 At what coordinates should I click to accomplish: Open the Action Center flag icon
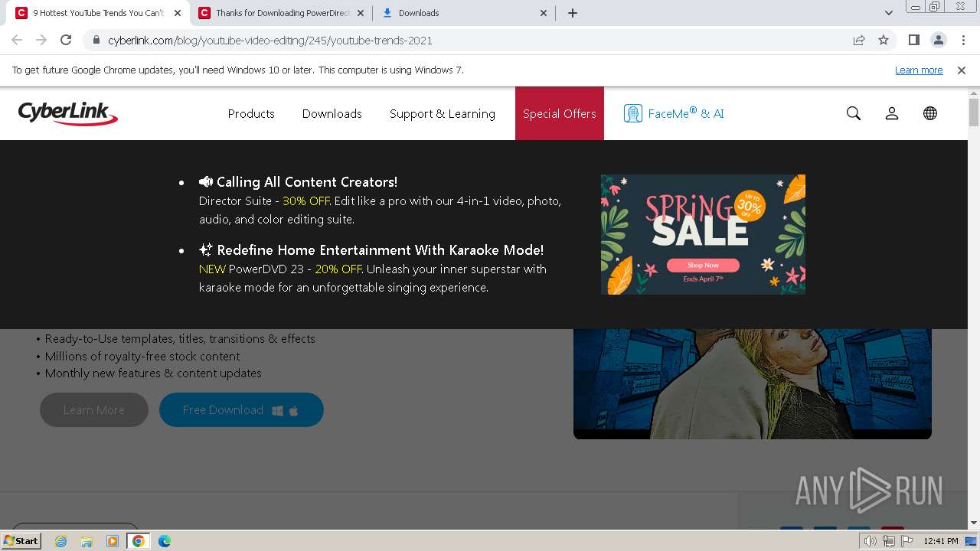[x=906, y=541]
